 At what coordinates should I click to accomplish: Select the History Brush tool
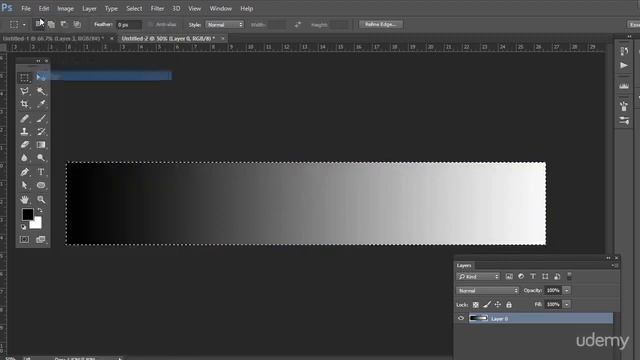41,131
